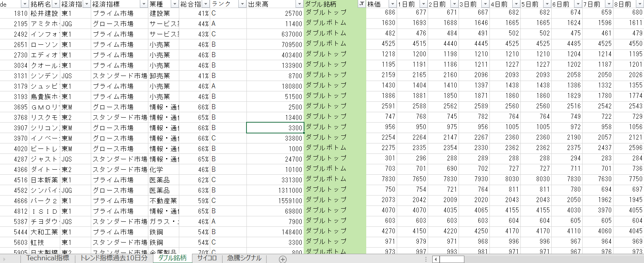Select the 虹技 name cell
Viewport: 644px width, 263px height.
tap(44, 242)
